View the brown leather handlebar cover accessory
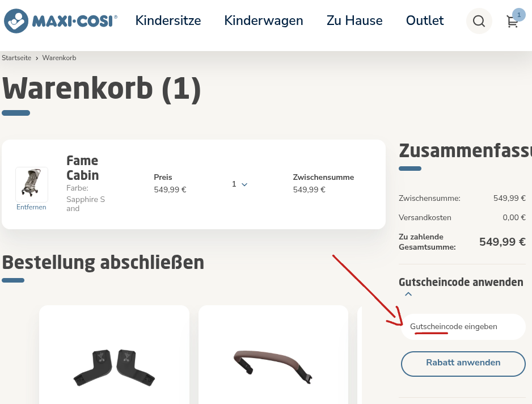This screenshot has height=404, width=532. tap(273, 366)
